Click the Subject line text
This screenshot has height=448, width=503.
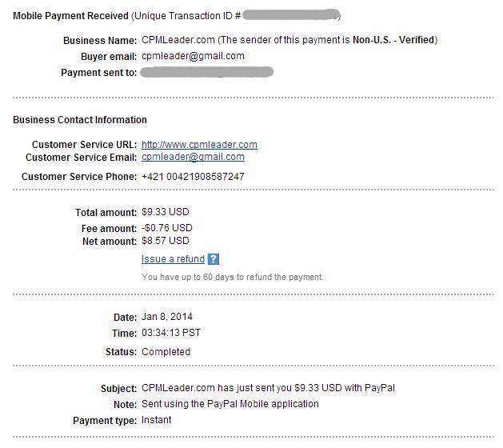(x=268, y=389)
